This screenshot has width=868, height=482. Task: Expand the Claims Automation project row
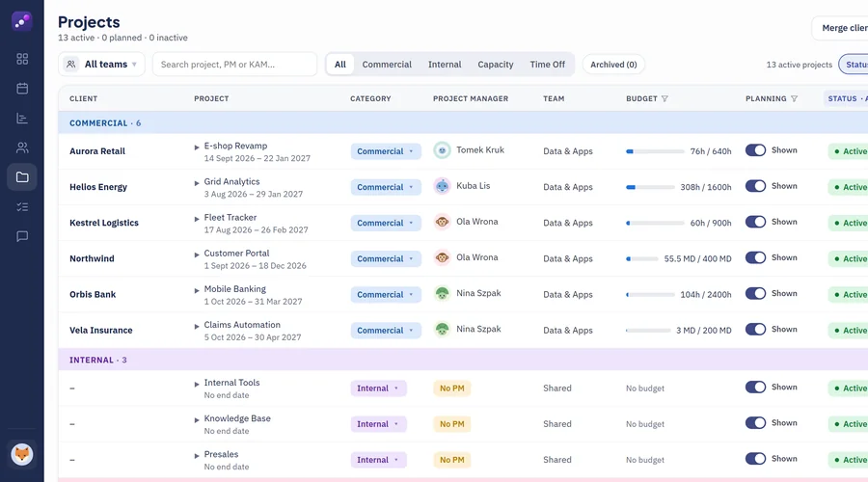coord(197,327)
